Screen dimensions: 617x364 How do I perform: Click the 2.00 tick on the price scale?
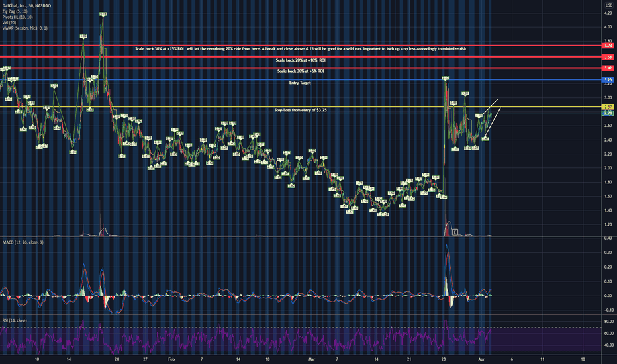[608, 168]
